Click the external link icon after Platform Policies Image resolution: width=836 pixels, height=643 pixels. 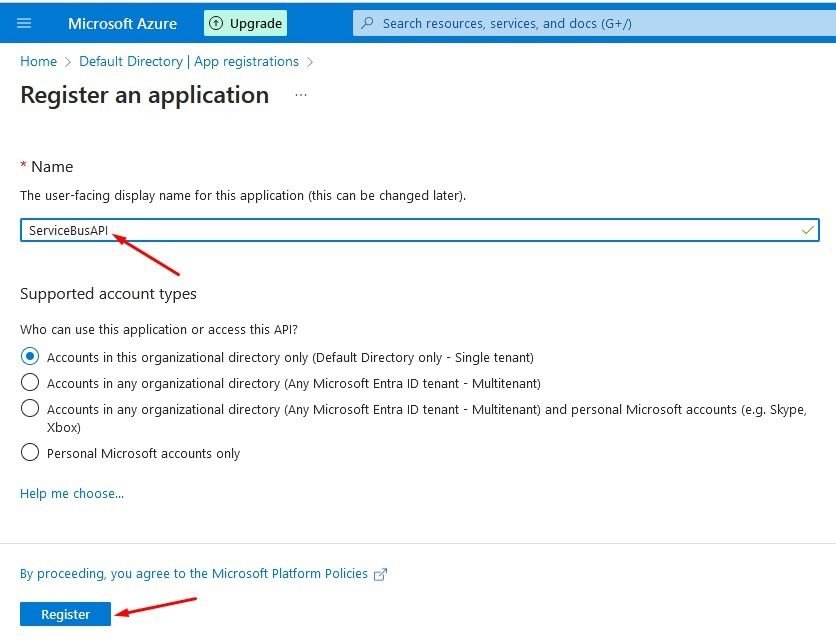380,574
